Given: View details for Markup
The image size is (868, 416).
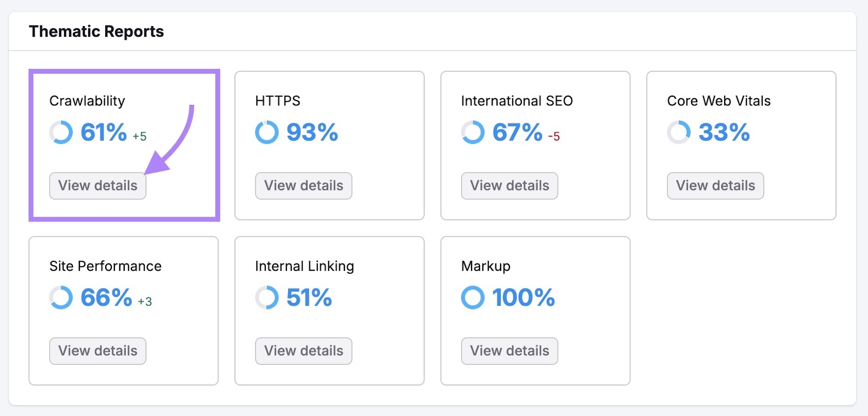Looking at the screenshot, I should (x=509, y=350).
